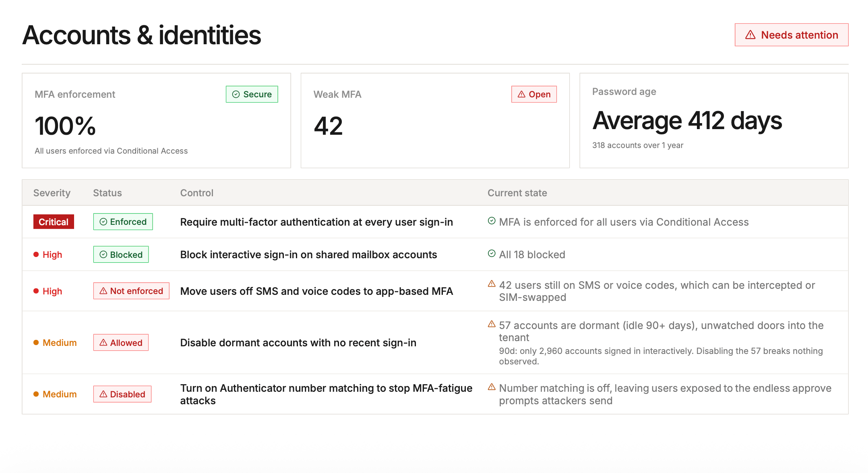Click the Current state column header
868x473 pixels.
tap(517, 193)
